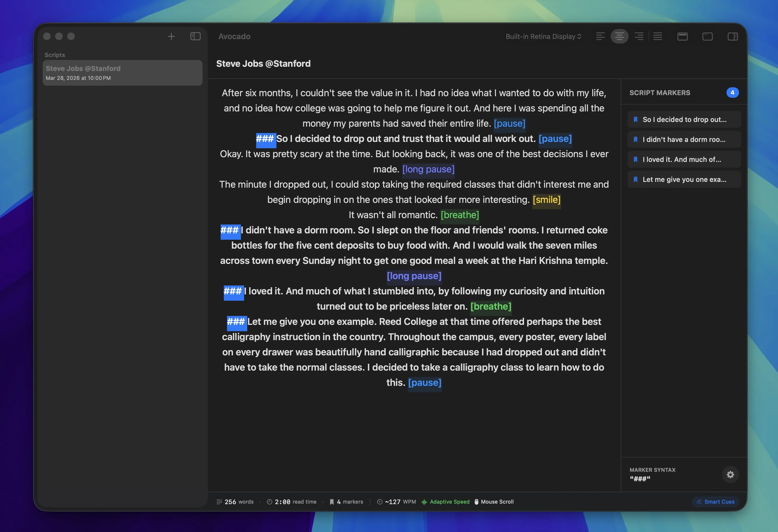Select the align left text icon
The height and width of the screenshot is (532, 778).
[x=600, y=36]
